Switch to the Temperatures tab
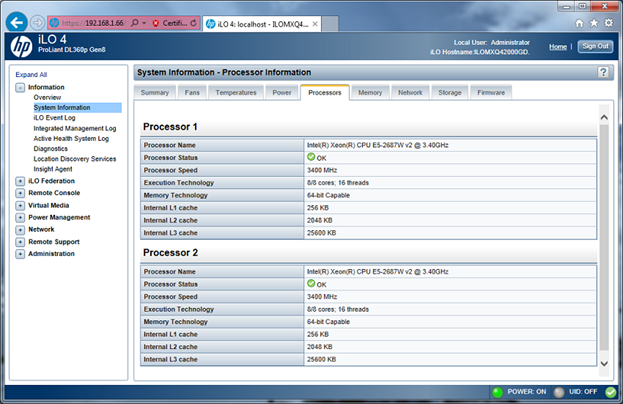This screenshot has width=623, height=404. coord(236,93)
